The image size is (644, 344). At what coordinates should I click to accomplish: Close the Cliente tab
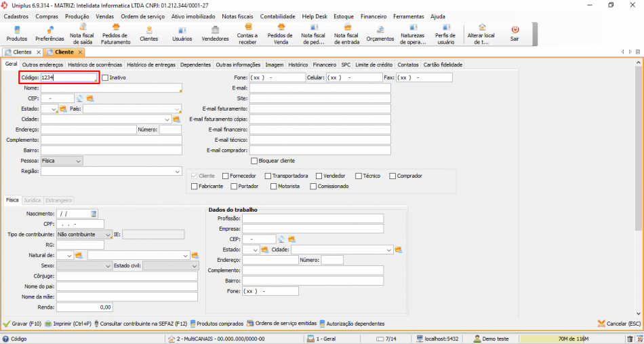click(81, 52)
